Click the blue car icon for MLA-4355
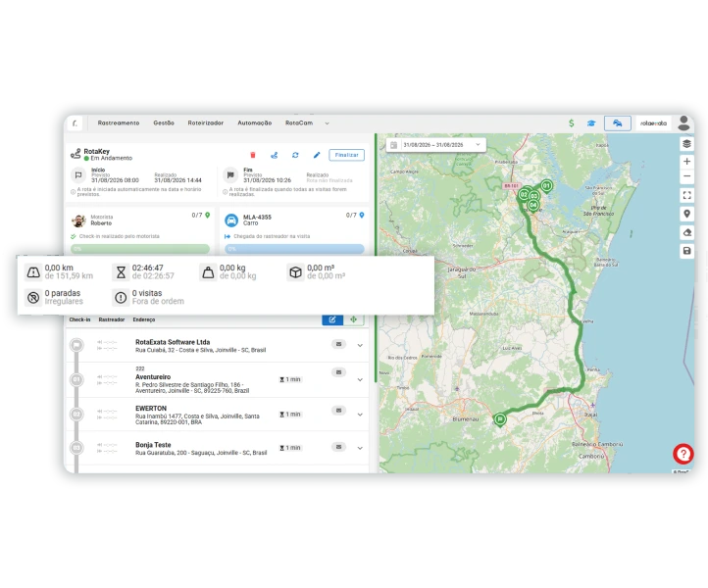Screen dimensions: 708x588 [x=231, y=220]
